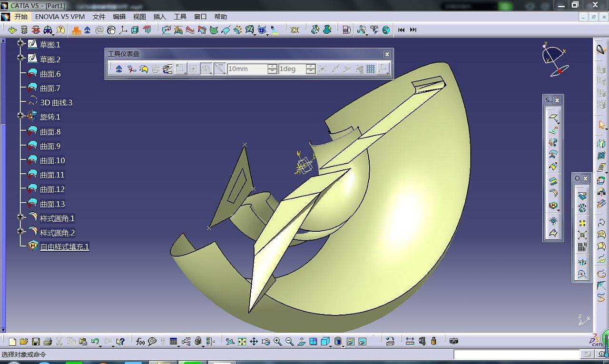
Task: Select 自由样式填充.1 in the tree
Action: coord(64,246)
